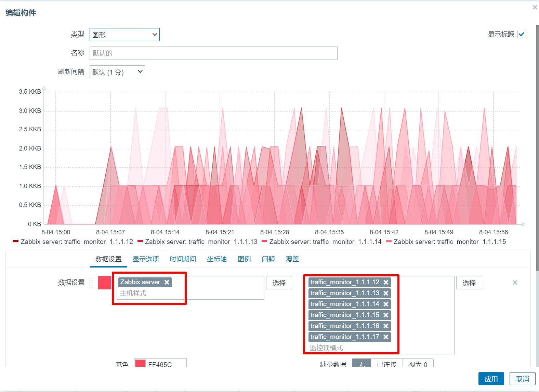Viewport: 539px width, 392px height.
Task: Switch to the 显示选项 tab
Action: pyautogui.click(x=146, y=259)
